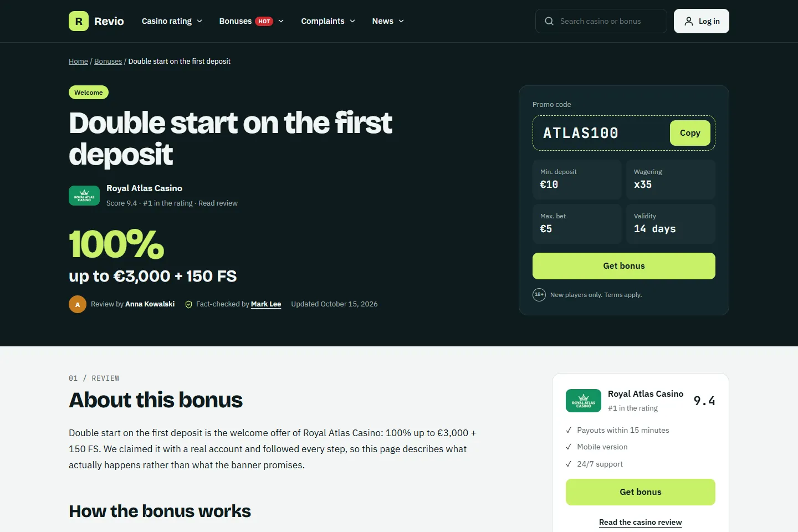
Task: Click the Revio green R logo icon
Action: 79,21
